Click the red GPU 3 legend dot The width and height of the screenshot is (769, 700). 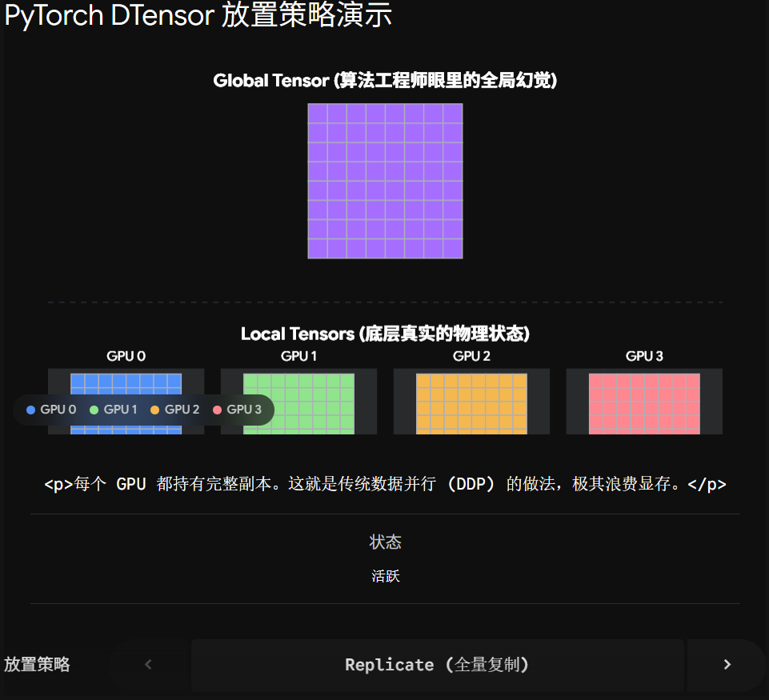click(218, 410)
